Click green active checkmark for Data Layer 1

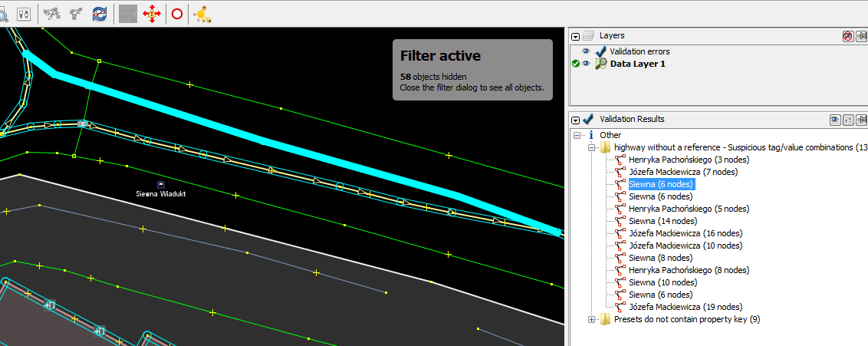[x=576, y=64]
